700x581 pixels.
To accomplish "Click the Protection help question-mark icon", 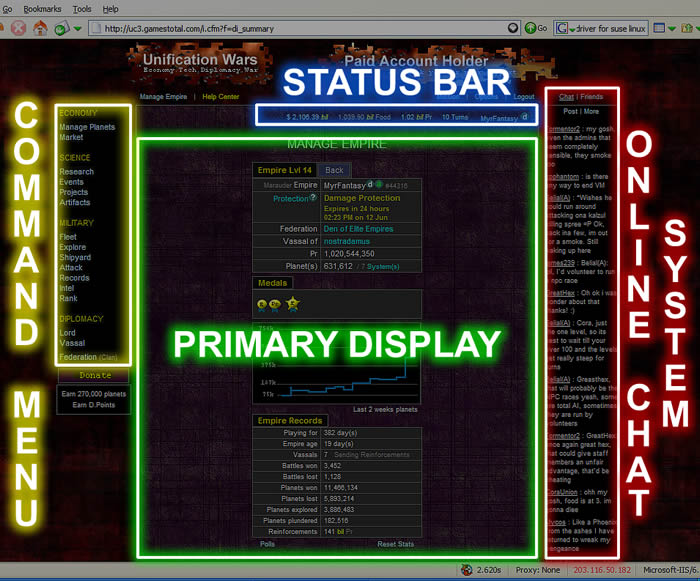I will pyautogui.click(x=313, y=198).
